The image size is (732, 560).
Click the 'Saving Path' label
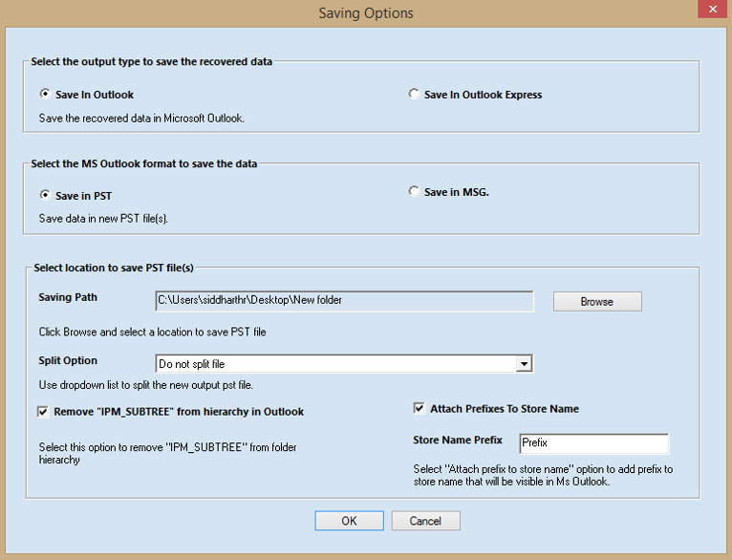68,297
